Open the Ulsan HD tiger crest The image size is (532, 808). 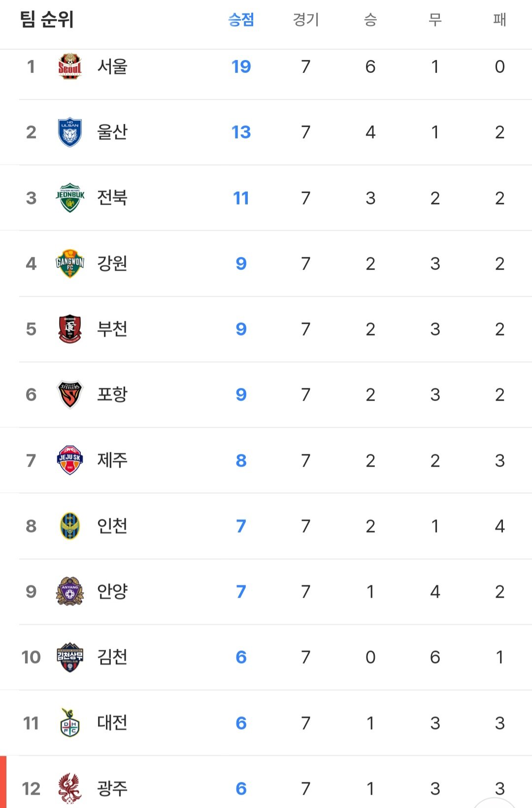pyautogui.click(x=69, y=132)
